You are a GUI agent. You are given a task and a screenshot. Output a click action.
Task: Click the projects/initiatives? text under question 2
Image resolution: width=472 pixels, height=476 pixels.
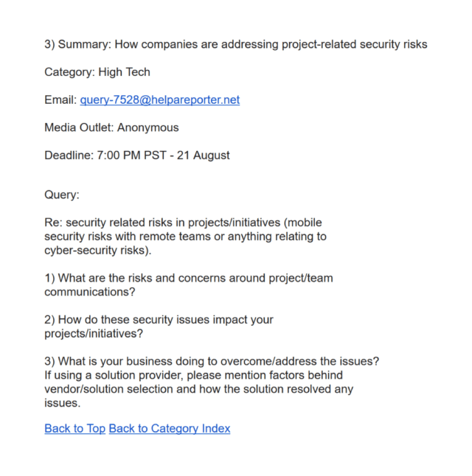tap(94, 334)
